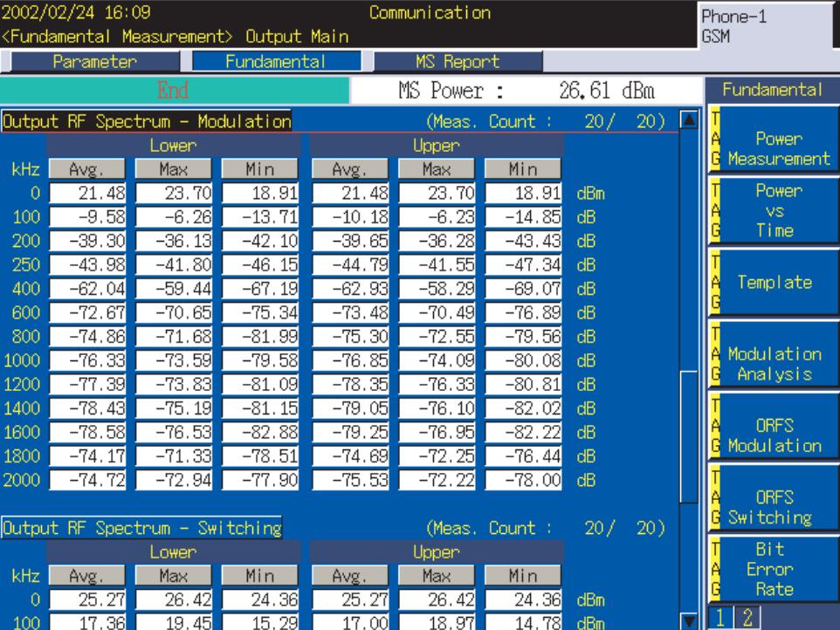Image resolution: width=840 pixels, height=630 pixels.
Task: Open the Power vs Time softkey
Action: [x=774, y=210]
